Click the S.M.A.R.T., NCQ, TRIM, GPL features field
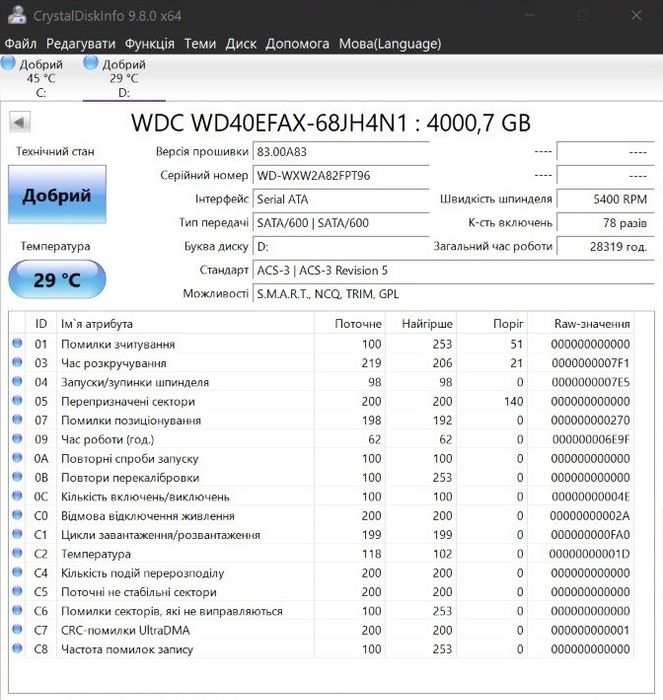 click(454, 294)
